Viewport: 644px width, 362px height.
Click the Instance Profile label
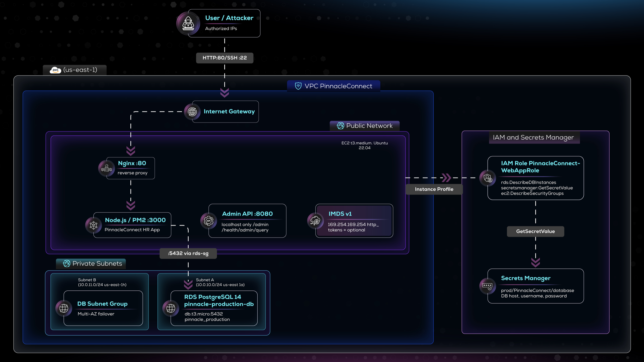[x=434, y=189]
